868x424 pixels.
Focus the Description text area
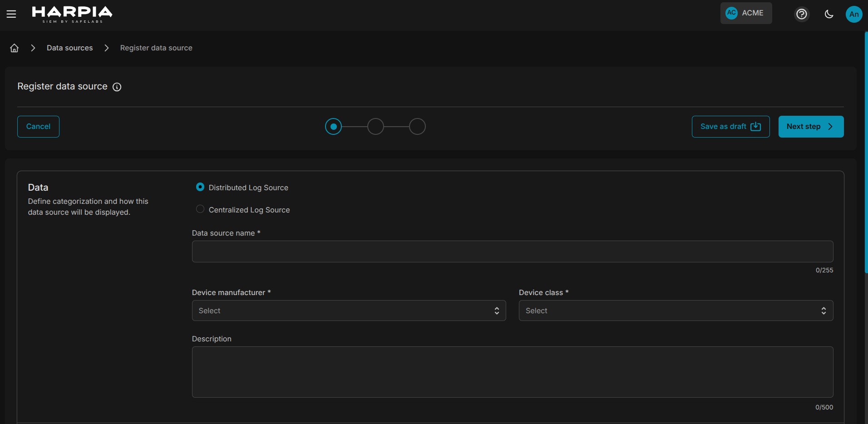pos(513,372)
